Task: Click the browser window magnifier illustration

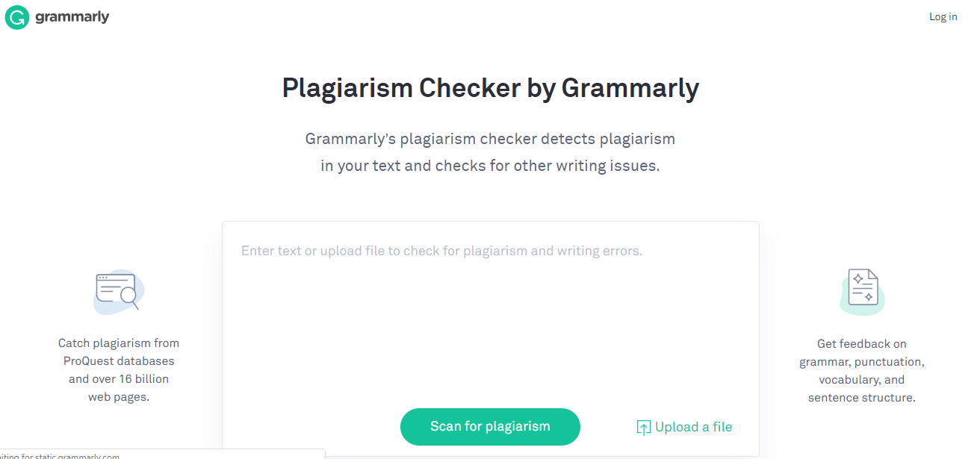Action: click(x=117, y=291)
